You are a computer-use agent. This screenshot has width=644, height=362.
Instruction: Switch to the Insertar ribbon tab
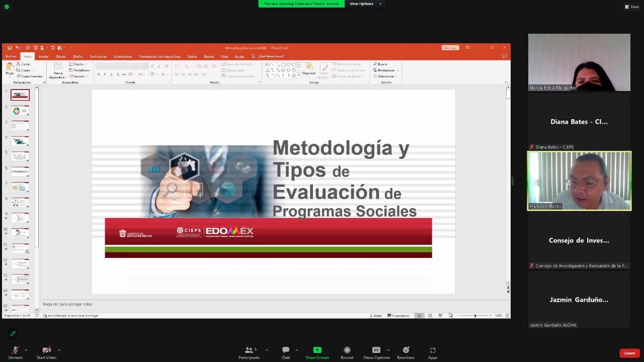(44, 56)
